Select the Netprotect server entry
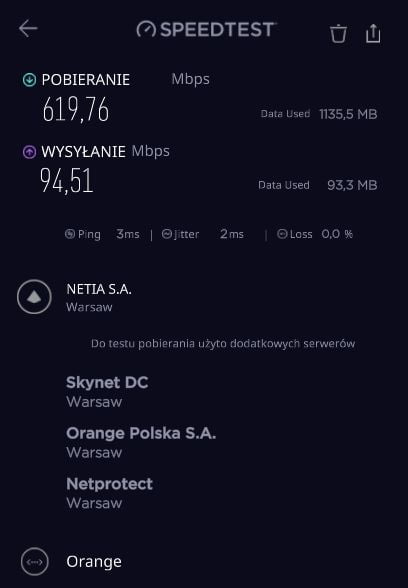The image size is (408, 588). (x=110, y=493)
